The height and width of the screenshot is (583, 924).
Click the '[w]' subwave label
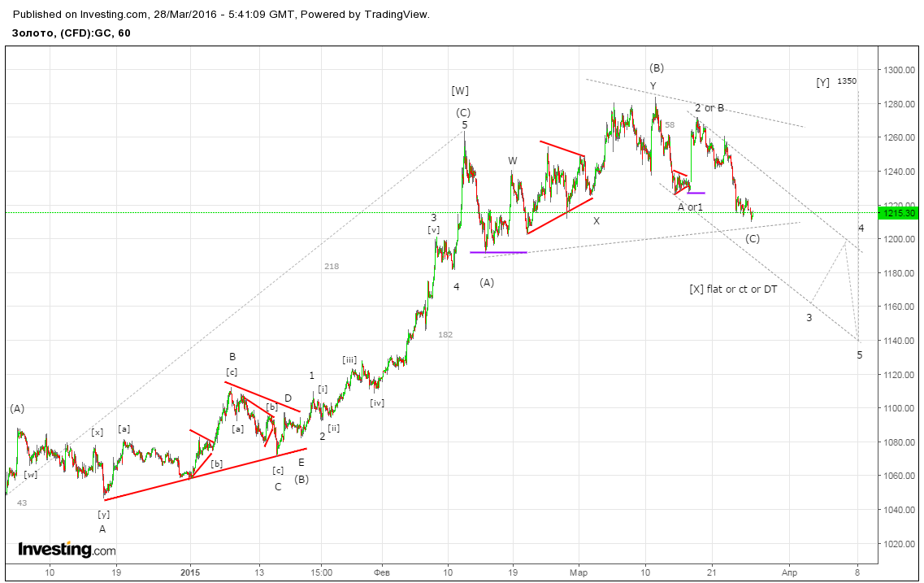31,475
